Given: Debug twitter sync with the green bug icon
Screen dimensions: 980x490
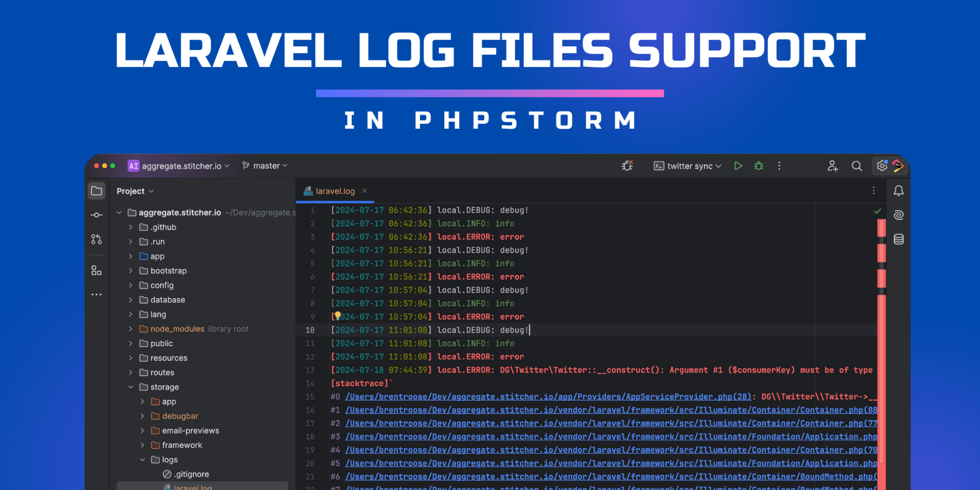Looking at the screenshot, I should point(759,166).
